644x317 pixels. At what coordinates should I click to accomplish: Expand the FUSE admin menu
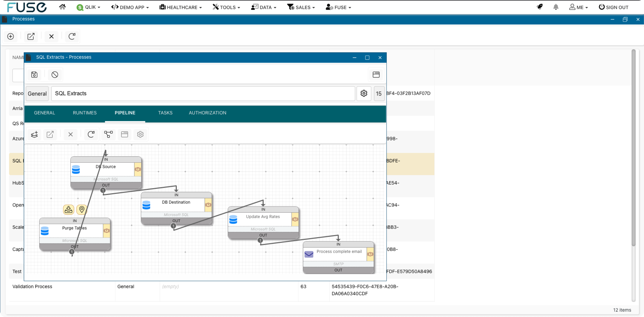click(x=338, y=7)
